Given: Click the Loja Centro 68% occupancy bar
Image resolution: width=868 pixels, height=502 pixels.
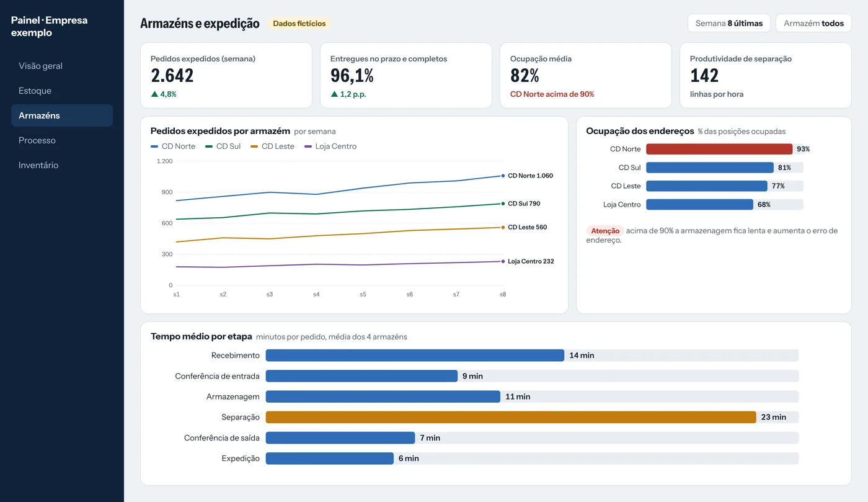Looking at the screenshot, I should coord(699,204).
